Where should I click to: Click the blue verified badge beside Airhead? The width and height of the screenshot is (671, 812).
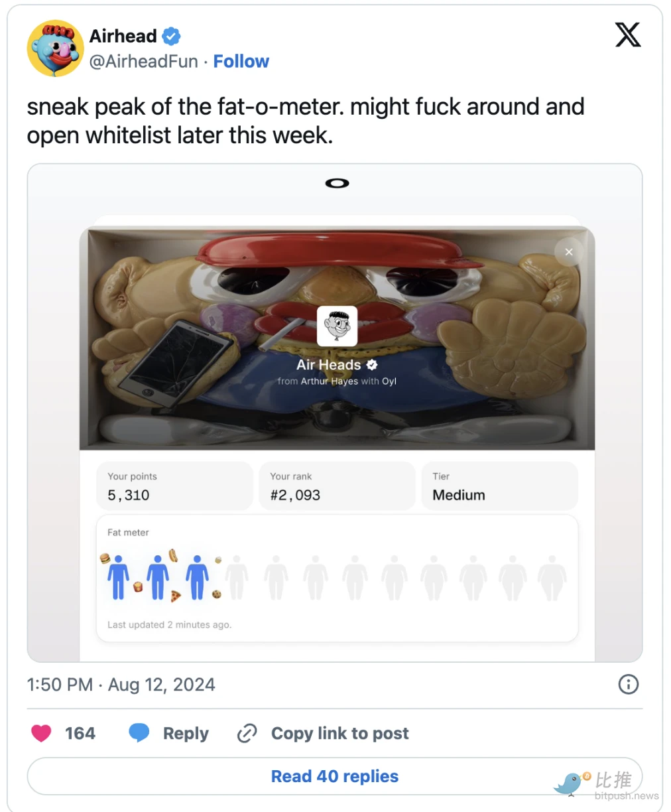[172, 36]
